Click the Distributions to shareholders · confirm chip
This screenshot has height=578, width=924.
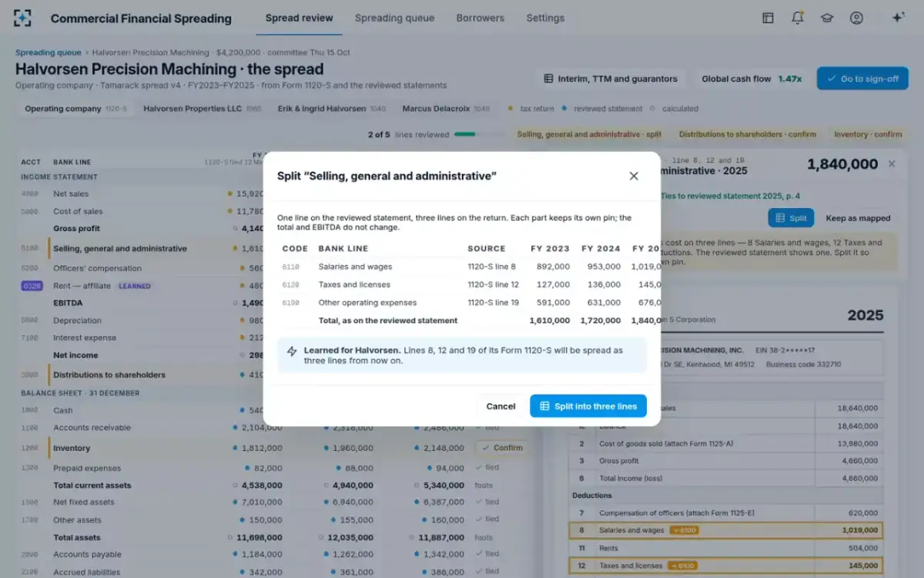748,134
